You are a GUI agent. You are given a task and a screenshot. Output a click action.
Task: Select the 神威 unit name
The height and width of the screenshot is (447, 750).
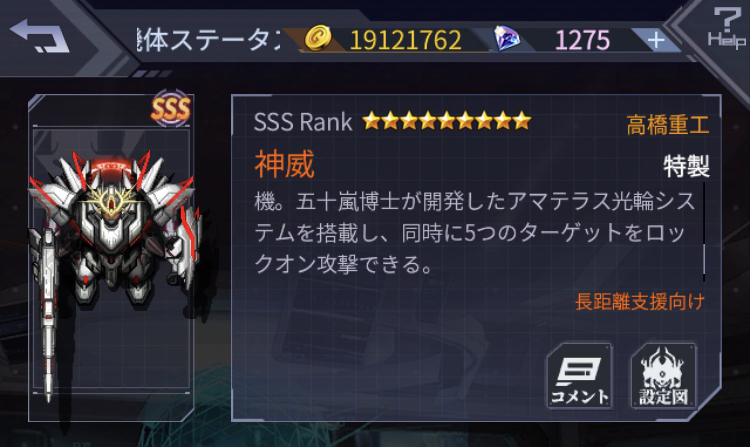[x=285, y=164]
